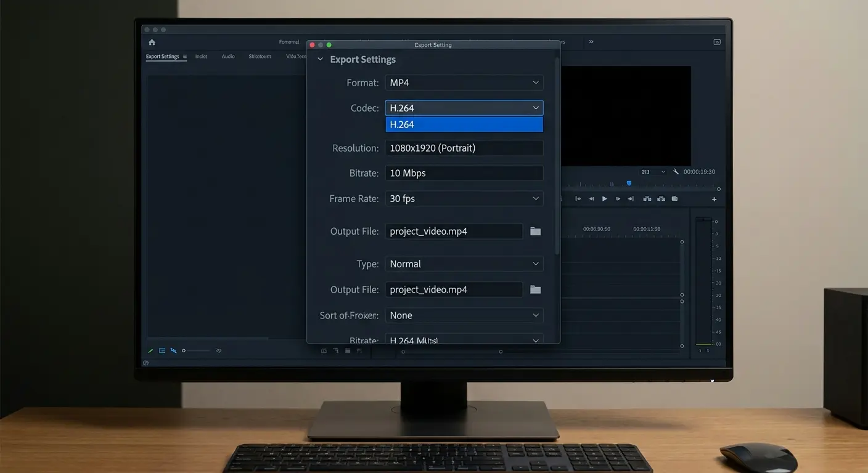The width and height of the screenshot is (868, 473).
Task: Click the Resolution field 1080x1920 (Portrait)
Action: pos(464,148)
